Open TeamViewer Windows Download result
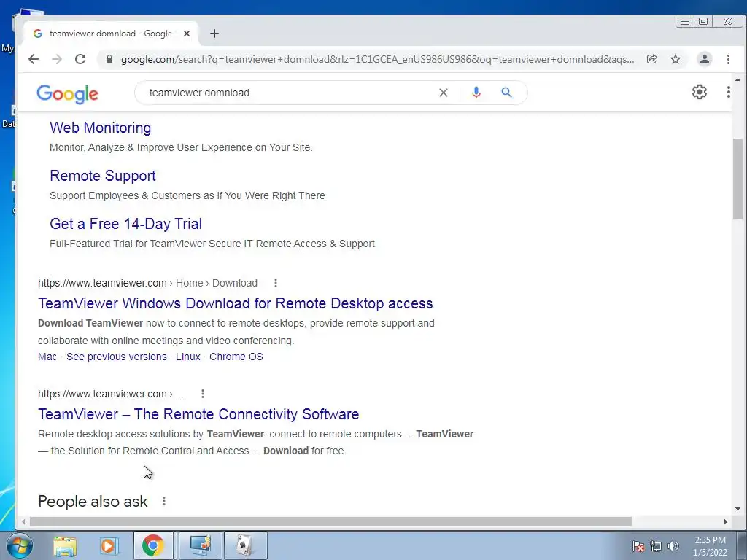 [236, 303]
